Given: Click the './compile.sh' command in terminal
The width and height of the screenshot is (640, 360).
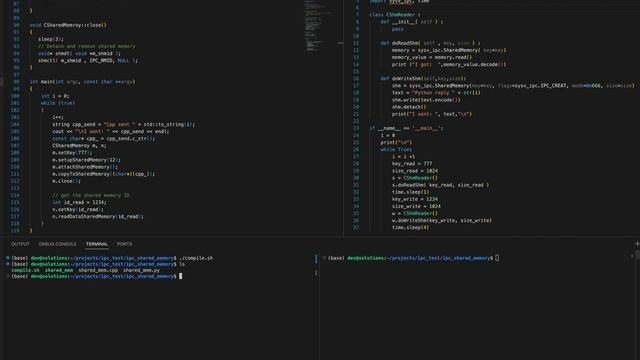Looking at the screenshot, I should point(196,258).
